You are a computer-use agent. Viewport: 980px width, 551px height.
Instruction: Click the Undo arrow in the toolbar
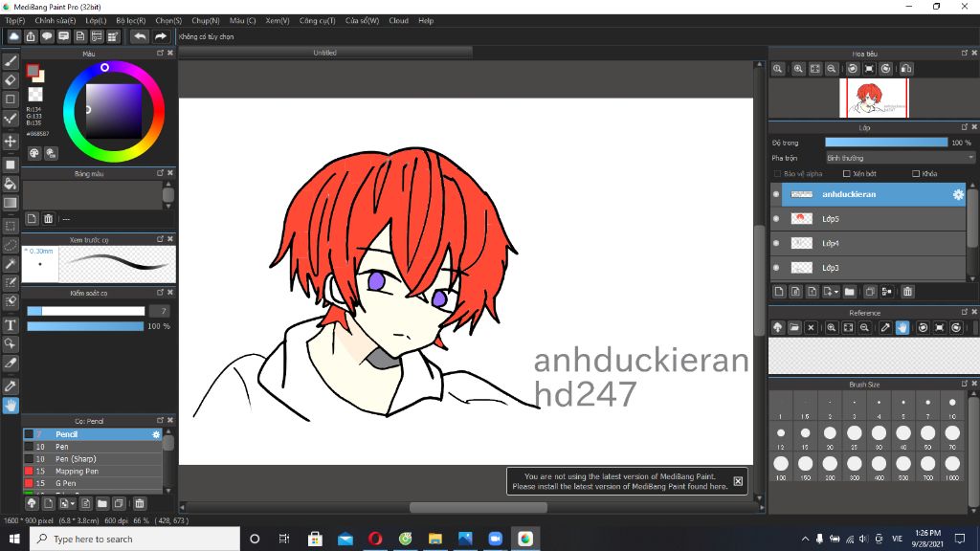pos(140,36)
